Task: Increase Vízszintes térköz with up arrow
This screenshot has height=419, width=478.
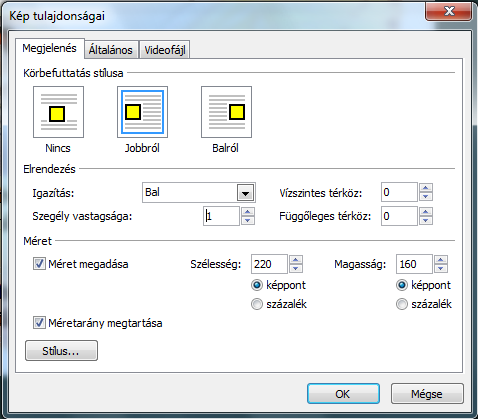Action: (x=426, y=188)
